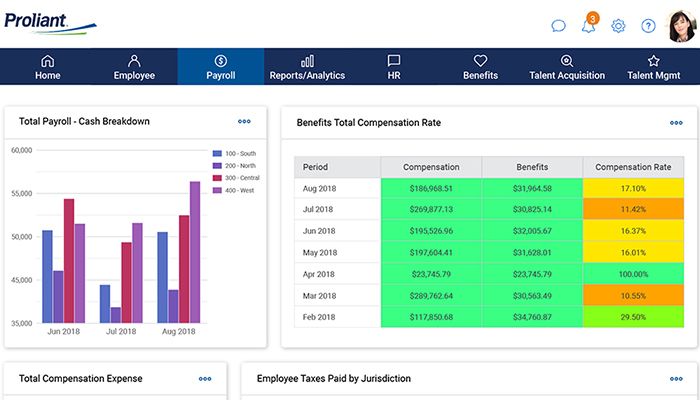Toggle the 100 - South legend swatch
700x400 pixels.
(217, 154)
